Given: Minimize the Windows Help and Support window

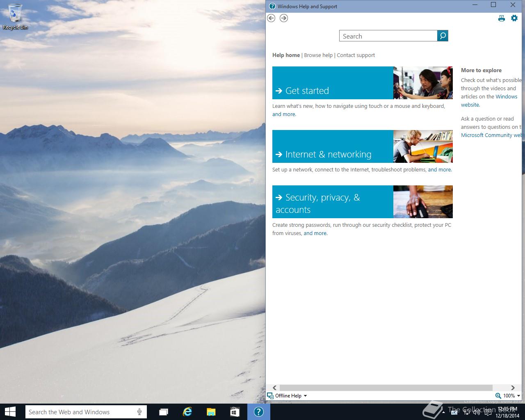Looking at the screenshot, I should coord(475,5).
